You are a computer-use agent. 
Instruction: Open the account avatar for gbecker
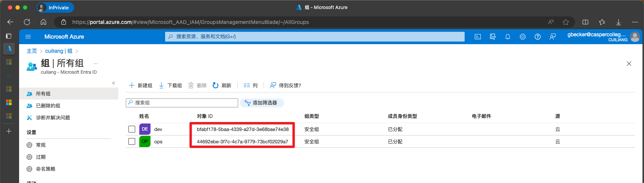(x=635, y=37)
